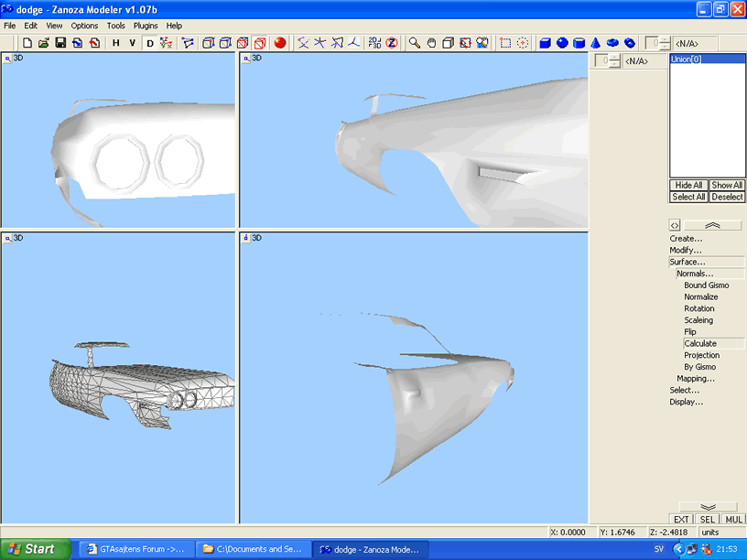Image resolution: width=747 pixels, height=560 pixels.
Task: Create a blue torus primitive
Action: pos(612,43)
